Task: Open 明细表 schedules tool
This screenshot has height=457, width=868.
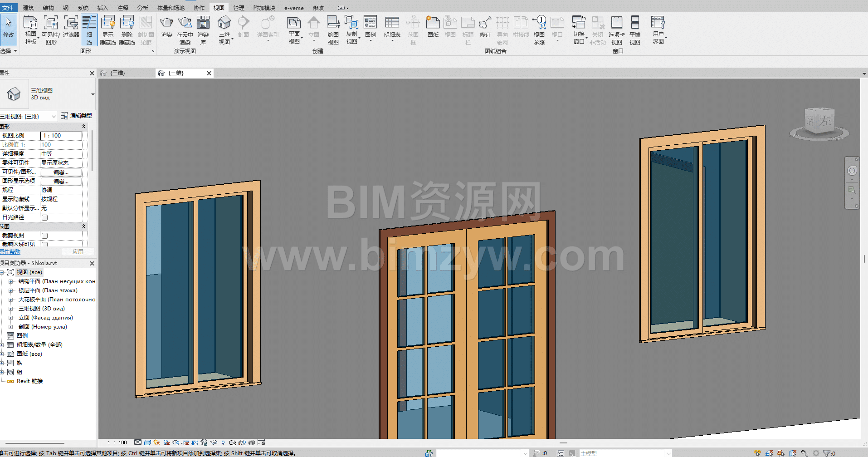Action: pos(392,28)
